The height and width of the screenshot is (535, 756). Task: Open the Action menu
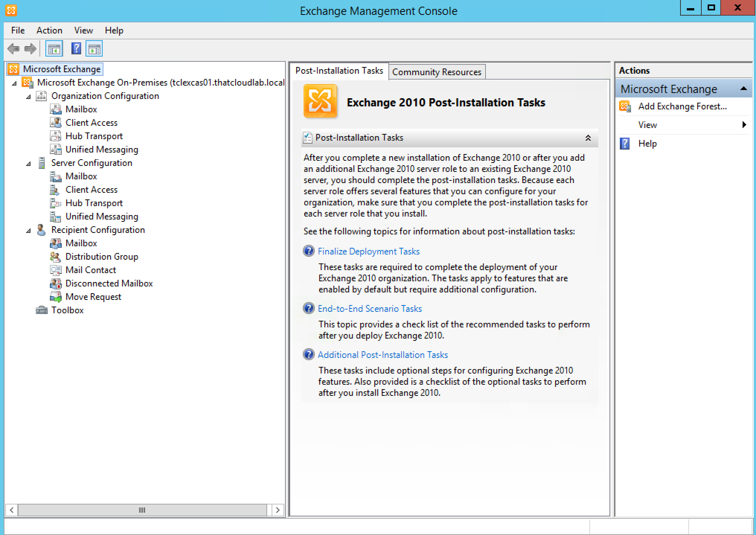49,31
